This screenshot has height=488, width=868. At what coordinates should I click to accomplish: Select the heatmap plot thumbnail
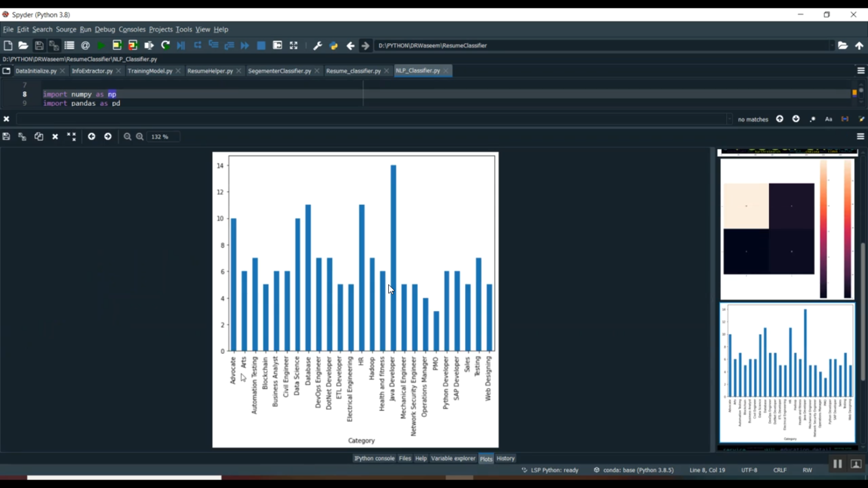coord(787,229)
